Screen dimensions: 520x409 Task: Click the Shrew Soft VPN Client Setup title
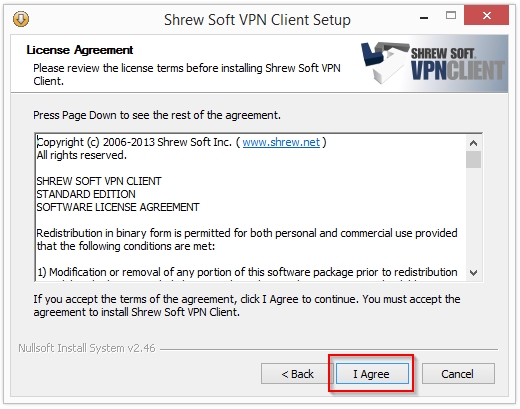coord(257,20)
